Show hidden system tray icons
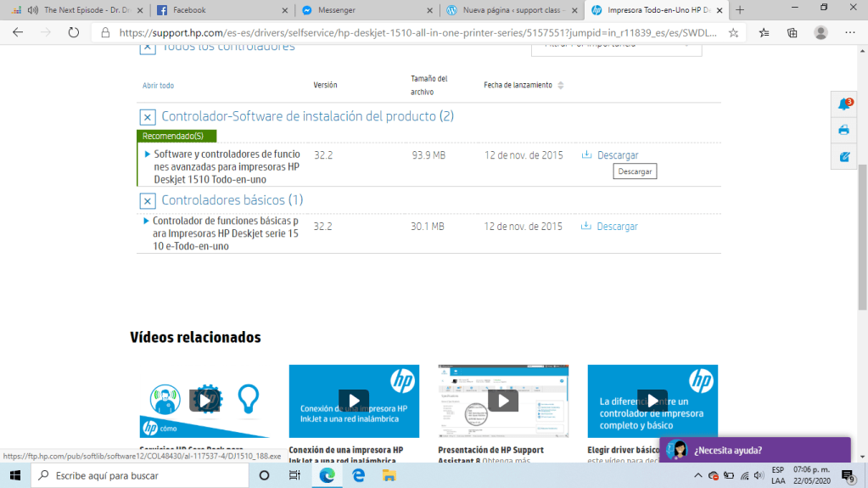868x488 pixels. [698, 475]
